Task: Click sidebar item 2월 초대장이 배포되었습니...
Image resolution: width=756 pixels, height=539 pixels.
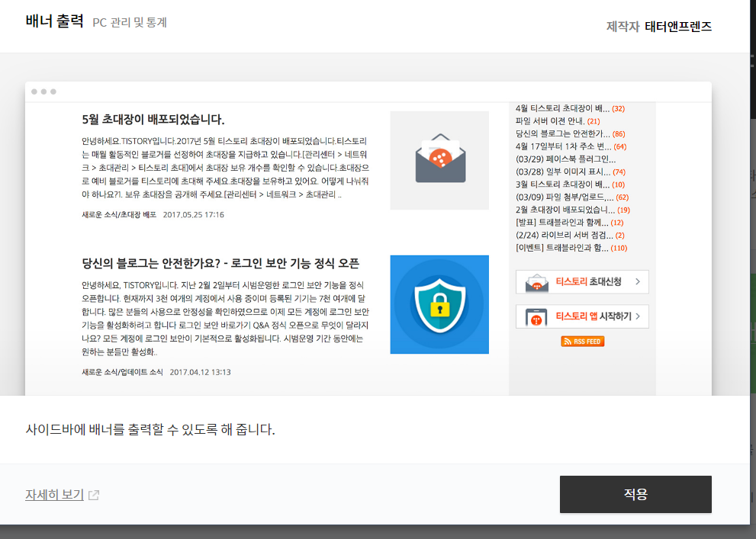Action: pos(565,210)
